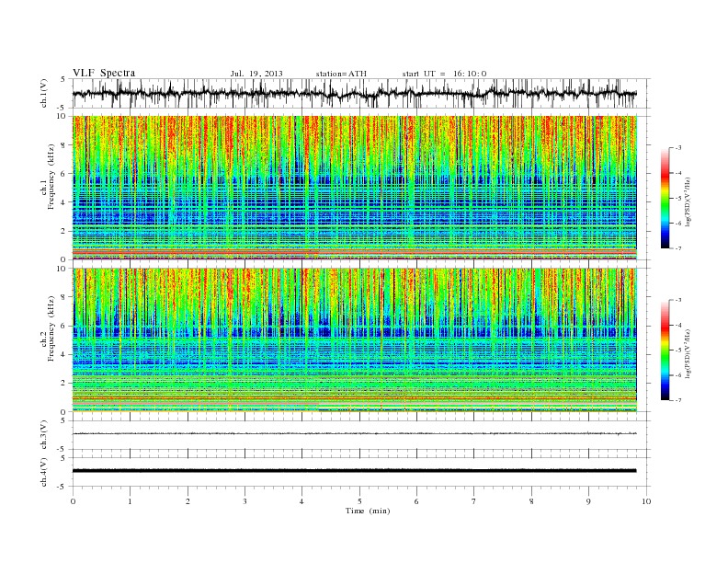
Task: Click the "ch.3(V)" axis label
Action: tap(44, 435)
